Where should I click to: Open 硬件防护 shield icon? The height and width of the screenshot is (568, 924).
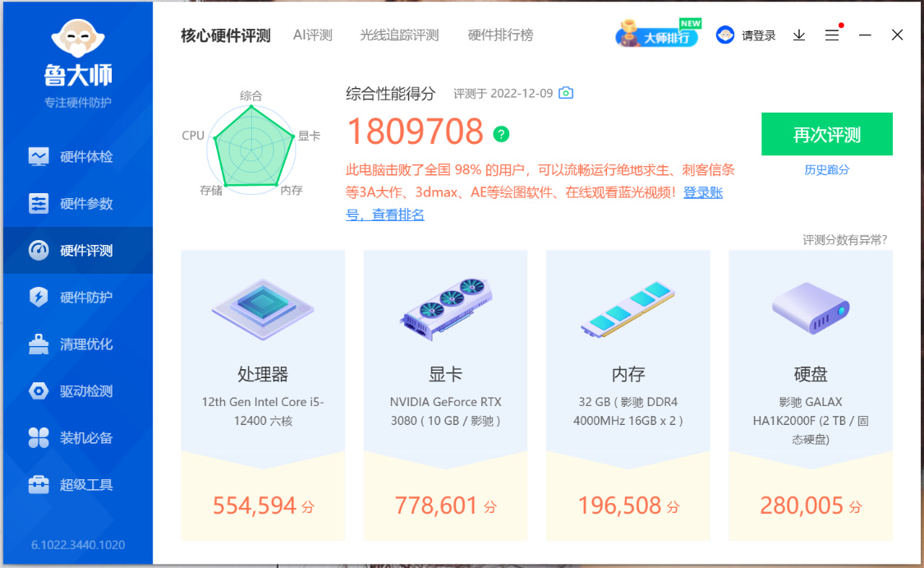click(39, 297)
